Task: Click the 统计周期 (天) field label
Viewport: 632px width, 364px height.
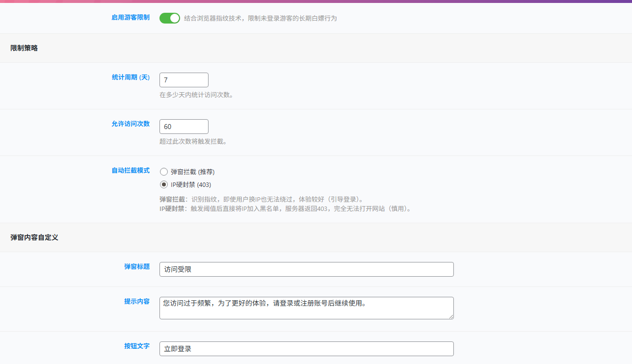Action: [x=131, y=77]
